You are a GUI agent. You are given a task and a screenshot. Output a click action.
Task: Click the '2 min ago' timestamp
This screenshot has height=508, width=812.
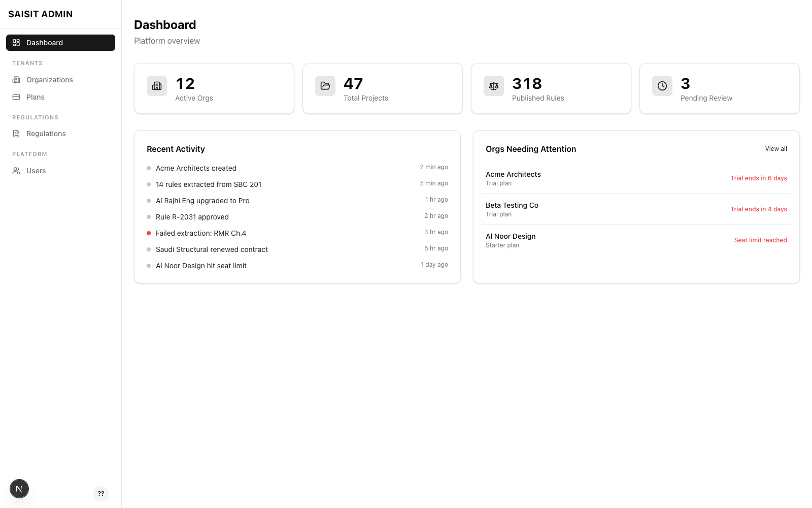point(434,167)
